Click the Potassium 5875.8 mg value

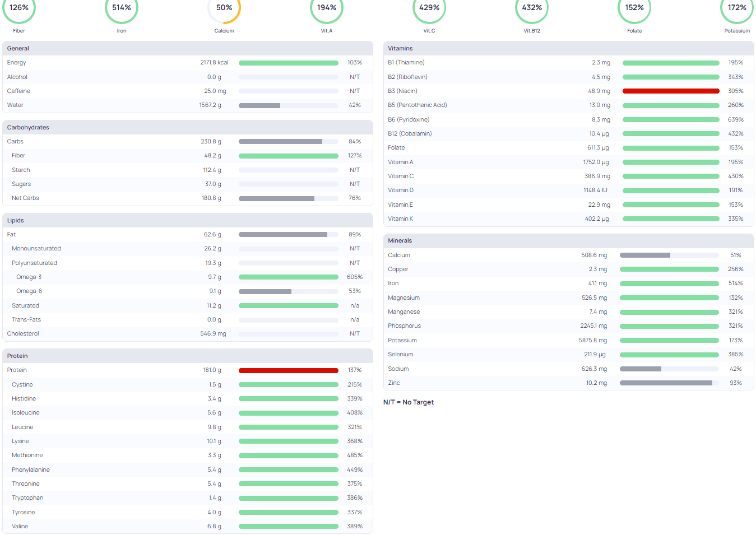pos(593,341)
